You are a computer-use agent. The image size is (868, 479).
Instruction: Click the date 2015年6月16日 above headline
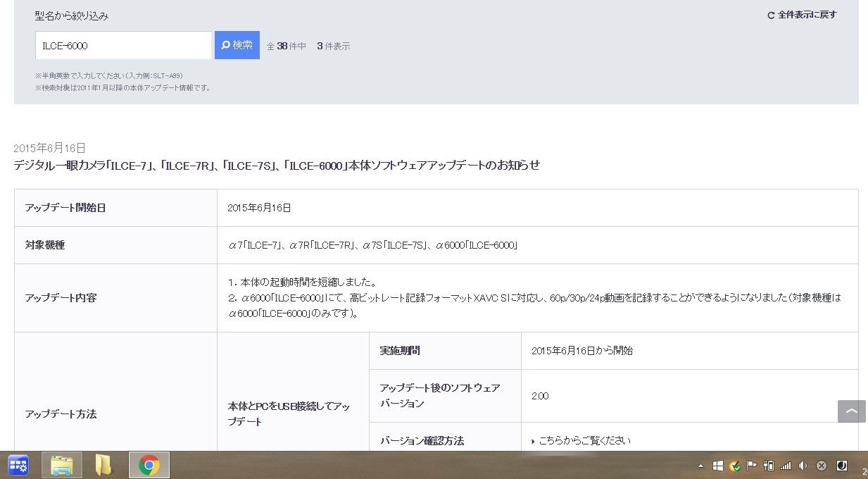point(50,148)
